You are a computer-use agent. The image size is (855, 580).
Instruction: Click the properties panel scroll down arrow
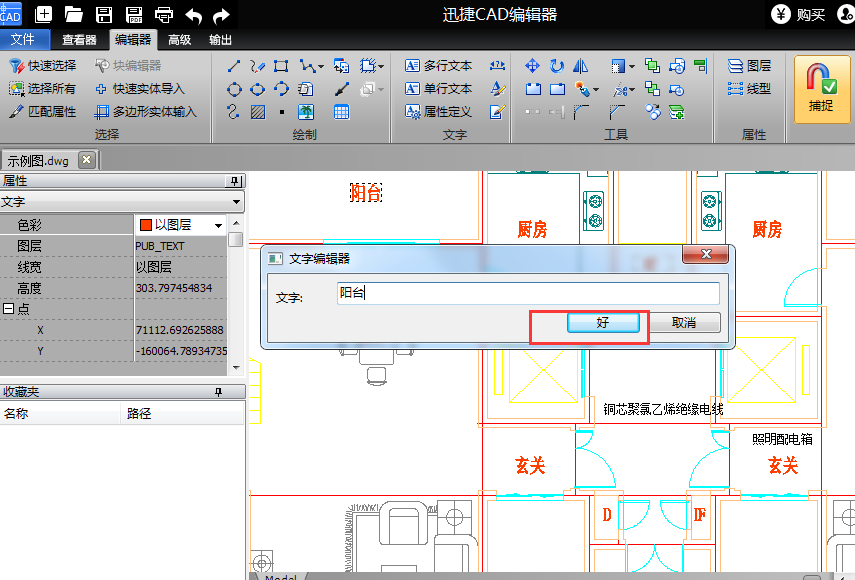(236, 368)
